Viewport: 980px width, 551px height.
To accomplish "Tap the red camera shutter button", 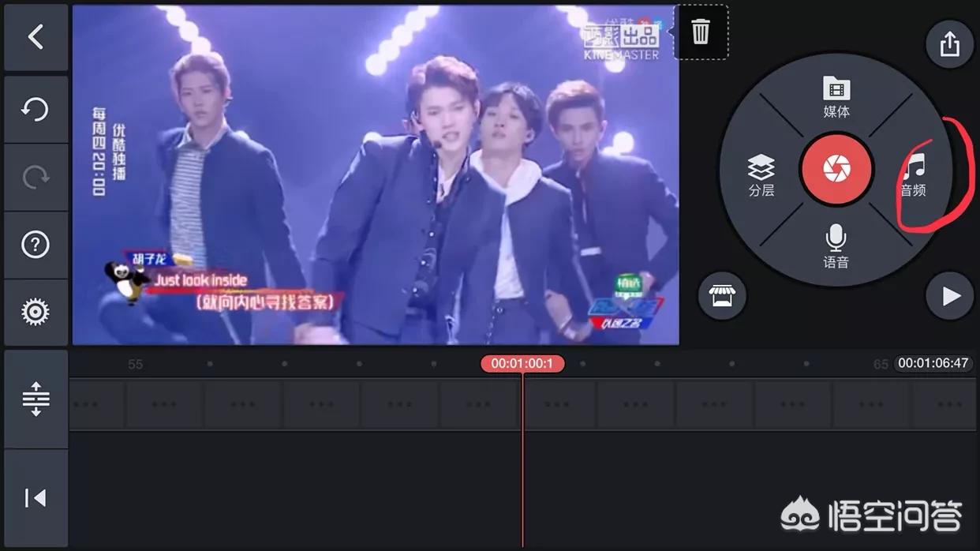I will (x=836, y=170).
